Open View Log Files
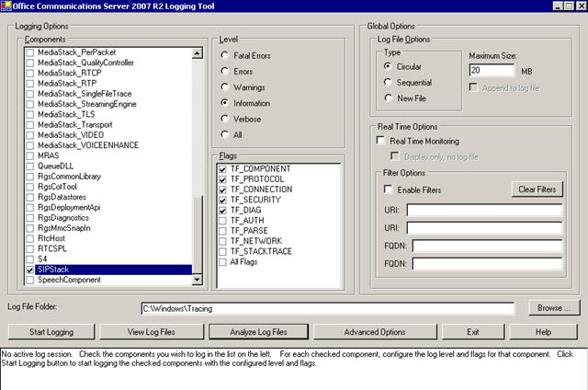588x390 pixels. (151, 332)
